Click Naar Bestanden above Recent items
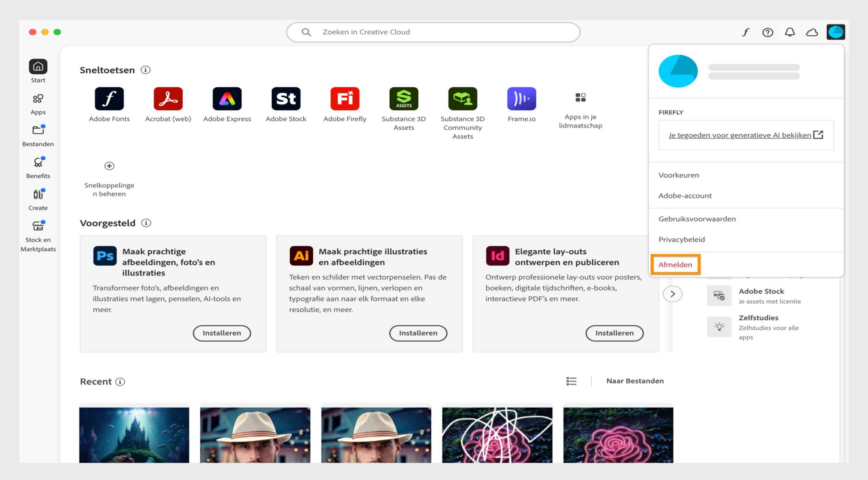 (635, 381)
